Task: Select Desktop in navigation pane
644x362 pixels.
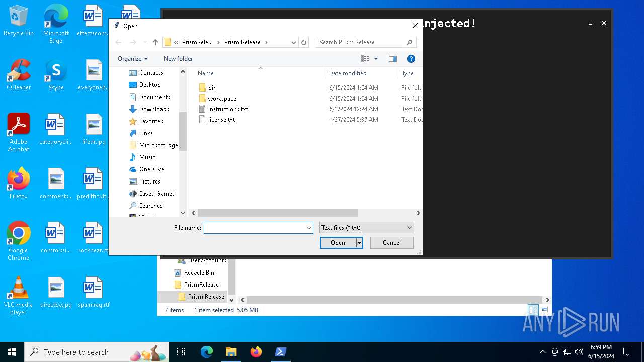Action: click(x=150, y=85)
